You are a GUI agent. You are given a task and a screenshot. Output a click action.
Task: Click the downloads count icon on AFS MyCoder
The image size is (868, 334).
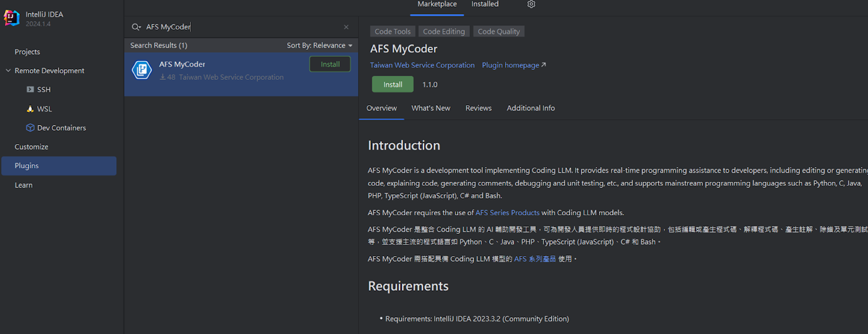pyautogui.click(x=163, y=77)
